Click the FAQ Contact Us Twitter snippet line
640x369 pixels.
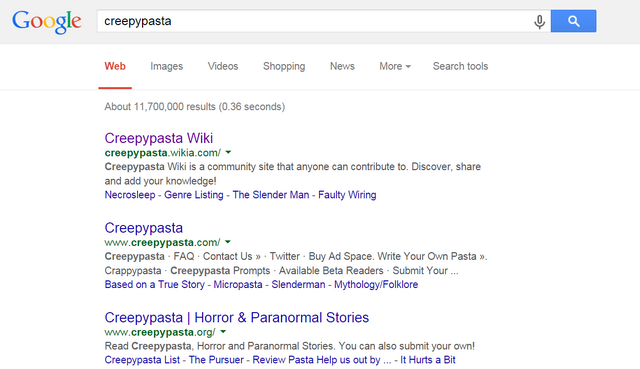coord(296,256)
